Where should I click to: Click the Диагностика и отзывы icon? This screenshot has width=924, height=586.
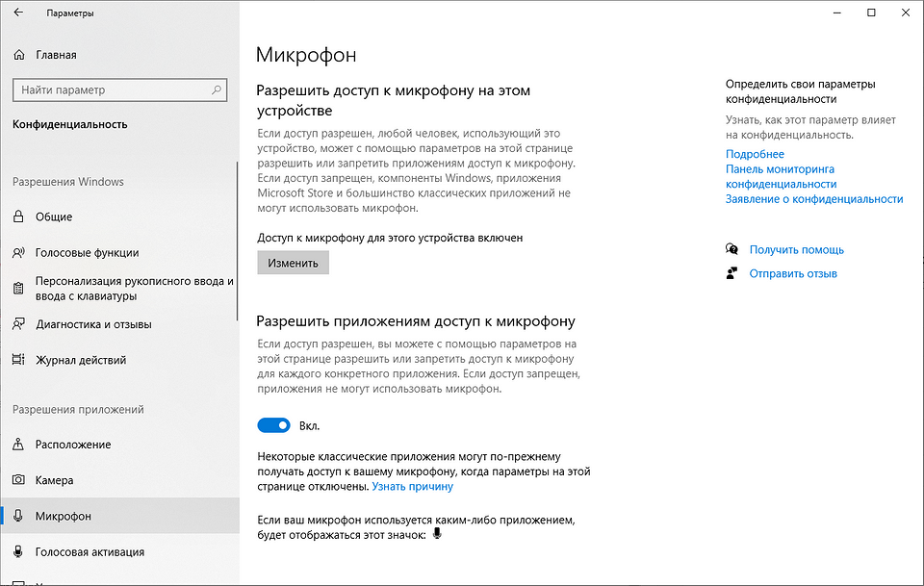(x=18, y=324)
